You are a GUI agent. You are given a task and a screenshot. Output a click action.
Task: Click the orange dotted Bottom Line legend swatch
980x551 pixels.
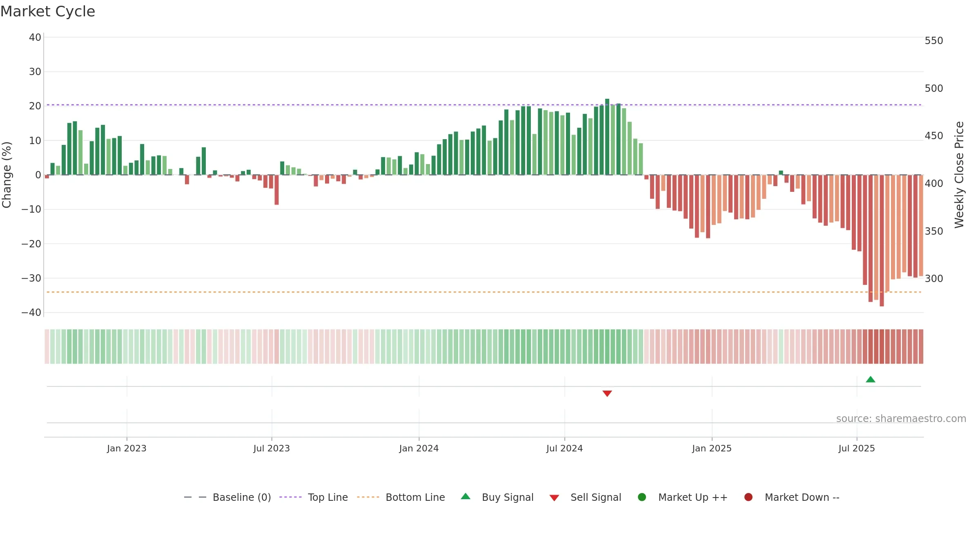(368, 497)
